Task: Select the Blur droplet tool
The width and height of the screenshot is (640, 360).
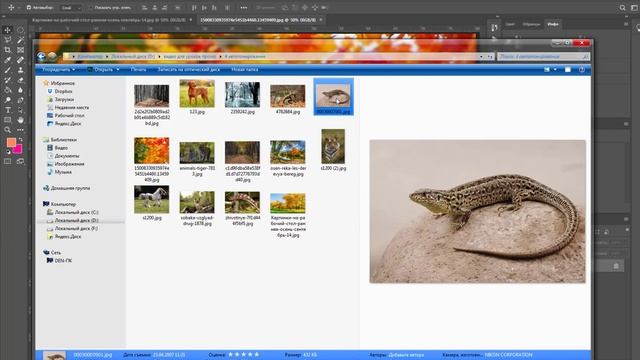Action: pyautogui.click(x=20, y=90)
